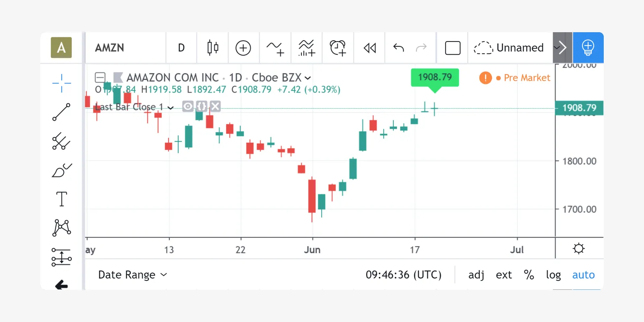Open the Indicators menu icon
This screenshot has height=322, width=644.
275,48
